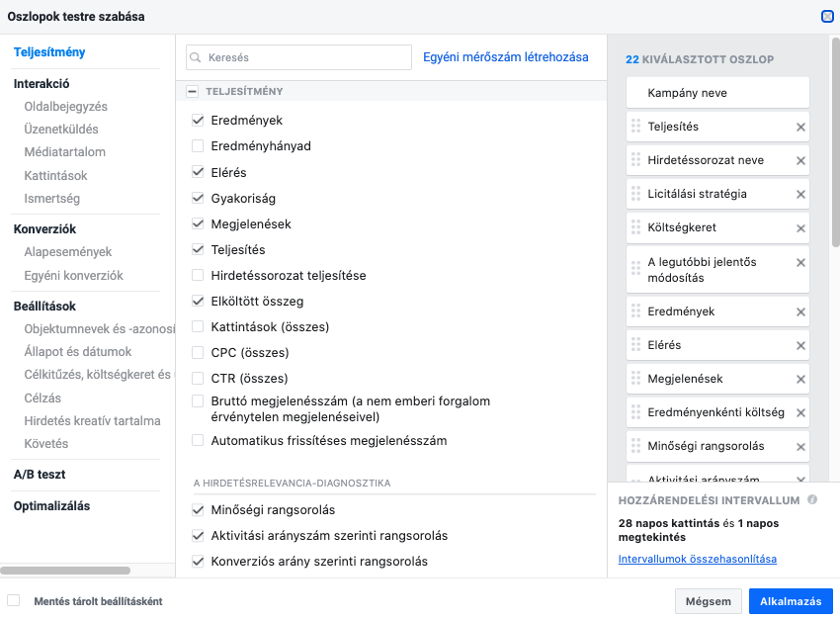Remove the Teljesítés column with its X icon
This screenshot has width=840, height=620.
click(x=800, y=127)
